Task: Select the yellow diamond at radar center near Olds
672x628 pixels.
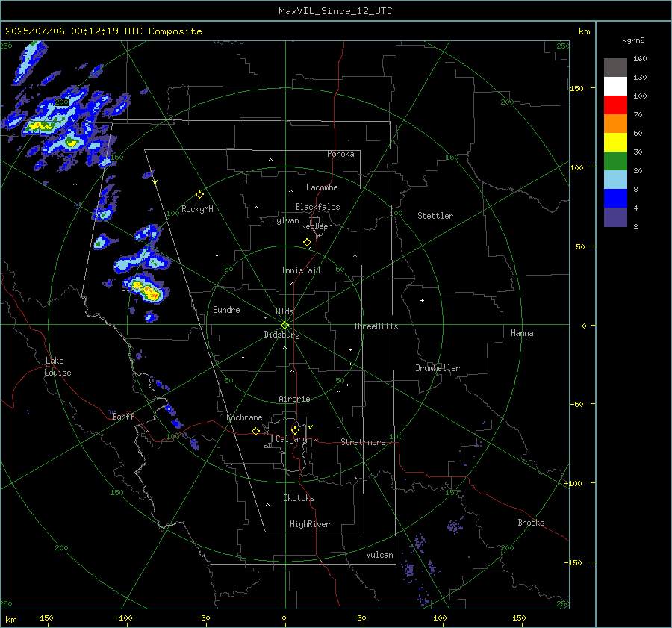Action: [x=284, y=326]
